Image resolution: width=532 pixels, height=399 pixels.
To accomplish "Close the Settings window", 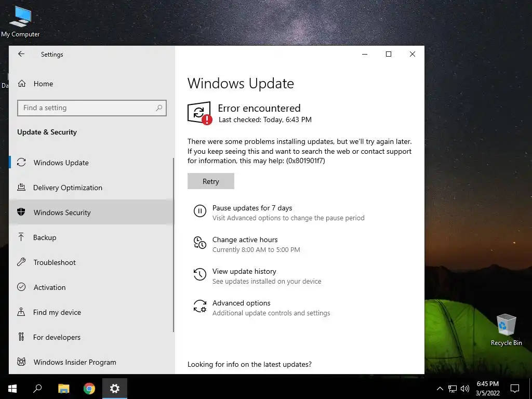I will [412, 54].
